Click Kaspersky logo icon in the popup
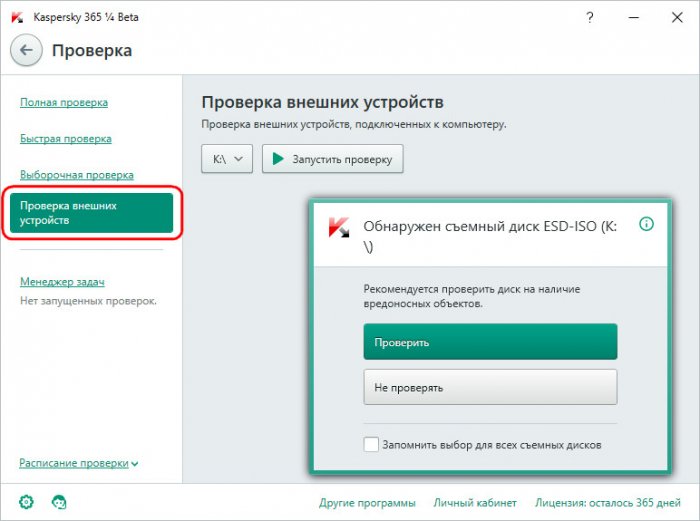Viewport: 700px width, 521px height. (339, 227)
